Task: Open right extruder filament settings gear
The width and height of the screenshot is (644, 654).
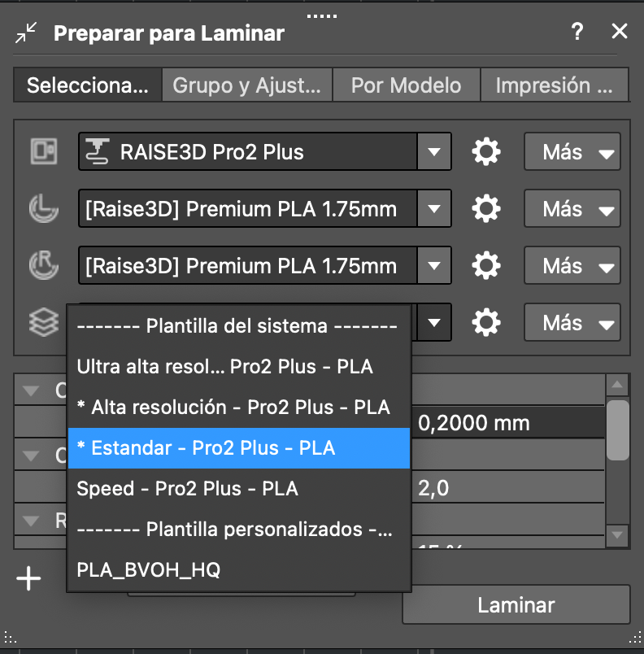Action: tap(486, 266)
